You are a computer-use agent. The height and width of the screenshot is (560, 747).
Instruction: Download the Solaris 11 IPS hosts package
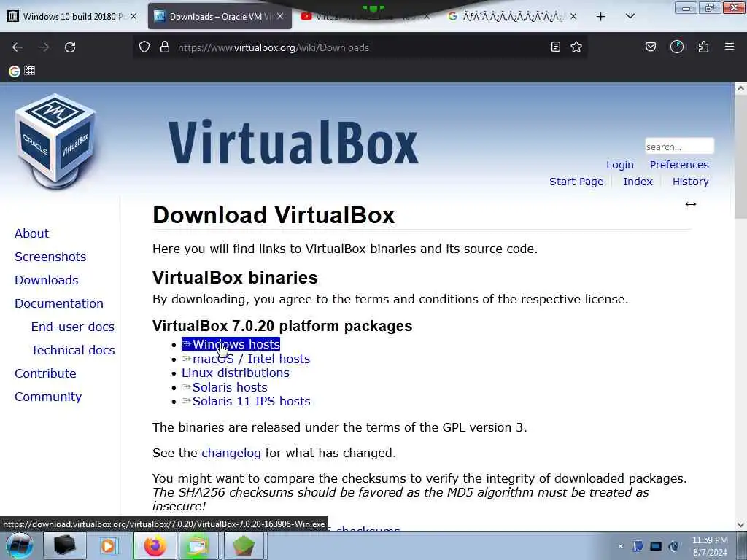coord(246,402)
